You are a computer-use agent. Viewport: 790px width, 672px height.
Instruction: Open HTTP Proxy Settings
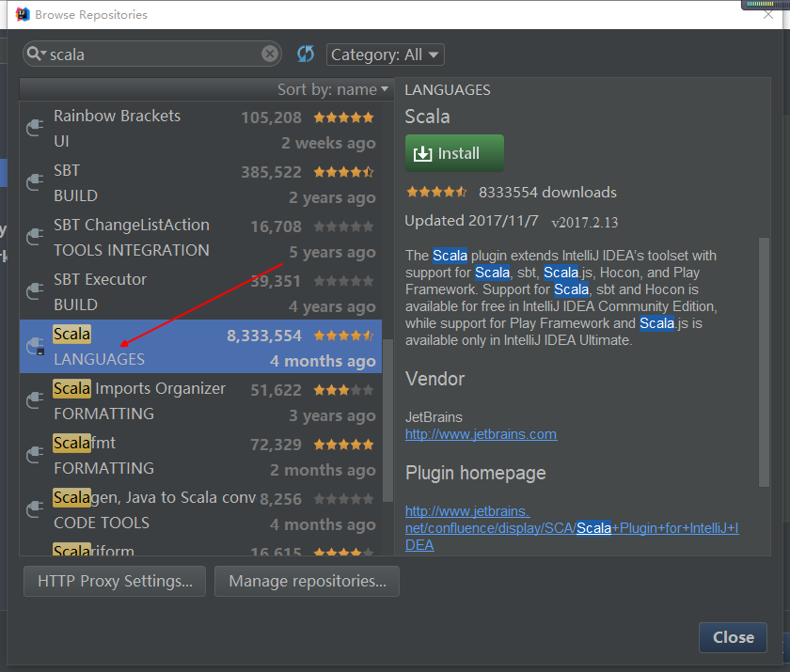tap(115, 582)
